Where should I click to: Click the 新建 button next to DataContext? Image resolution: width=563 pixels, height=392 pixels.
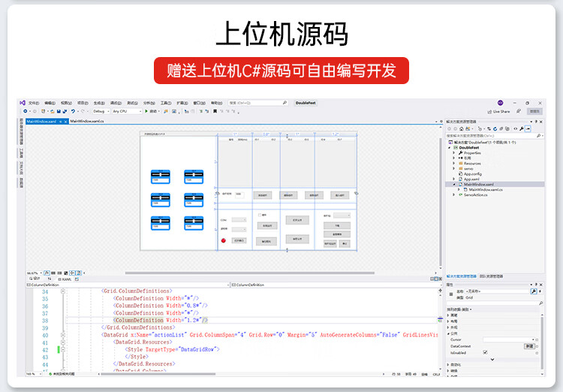click(x=529, y=346)
